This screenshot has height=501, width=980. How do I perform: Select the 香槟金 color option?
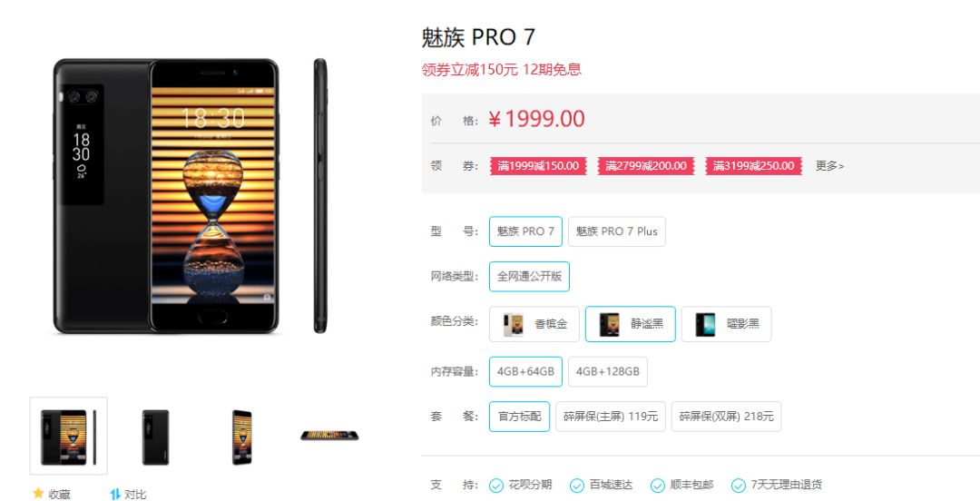(534, 324)
